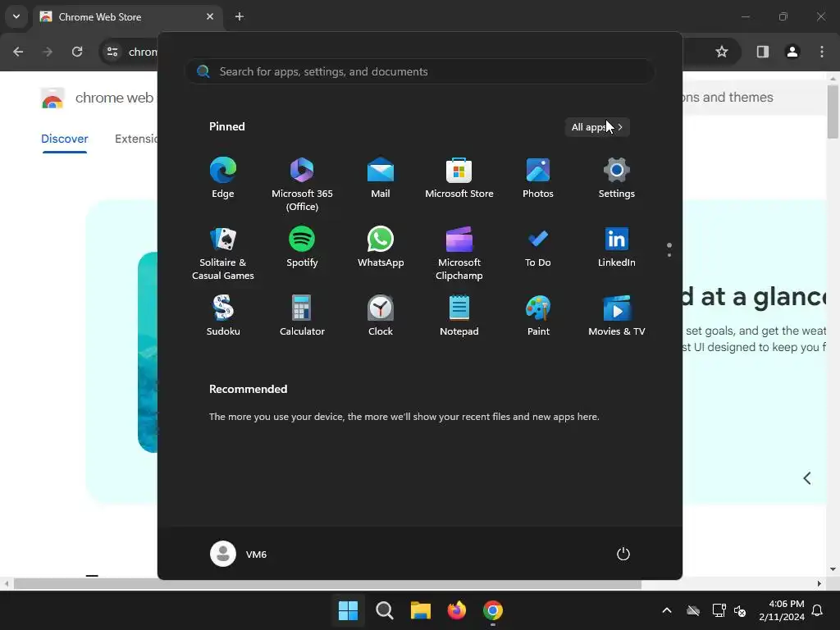The height and width of the screenshot is (630, 840).
Task: Open Chrome profile menu
Action: [792, 52]
